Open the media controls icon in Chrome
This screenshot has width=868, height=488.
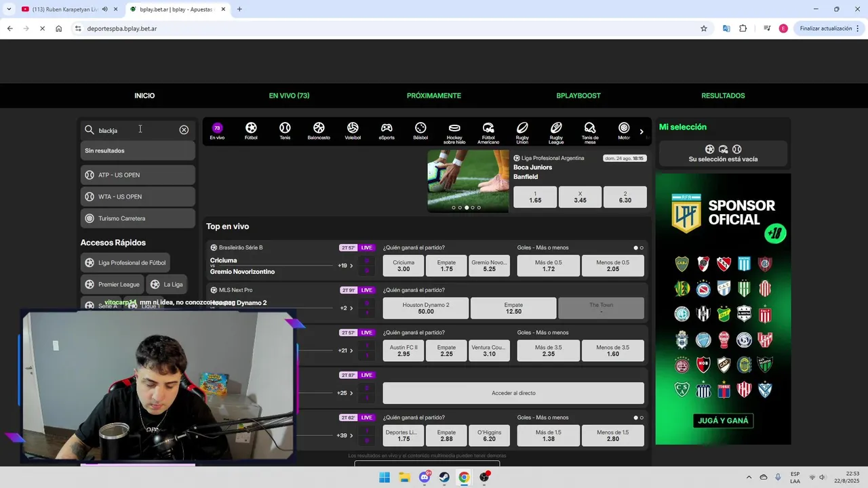point(767,28)
